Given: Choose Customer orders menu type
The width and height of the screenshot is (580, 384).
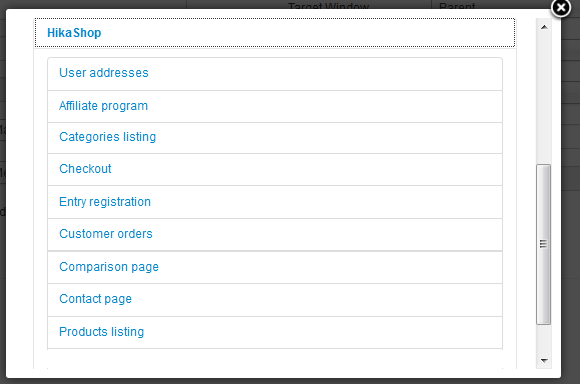Looking at the screenshot, I should click(x=106, y=234).
